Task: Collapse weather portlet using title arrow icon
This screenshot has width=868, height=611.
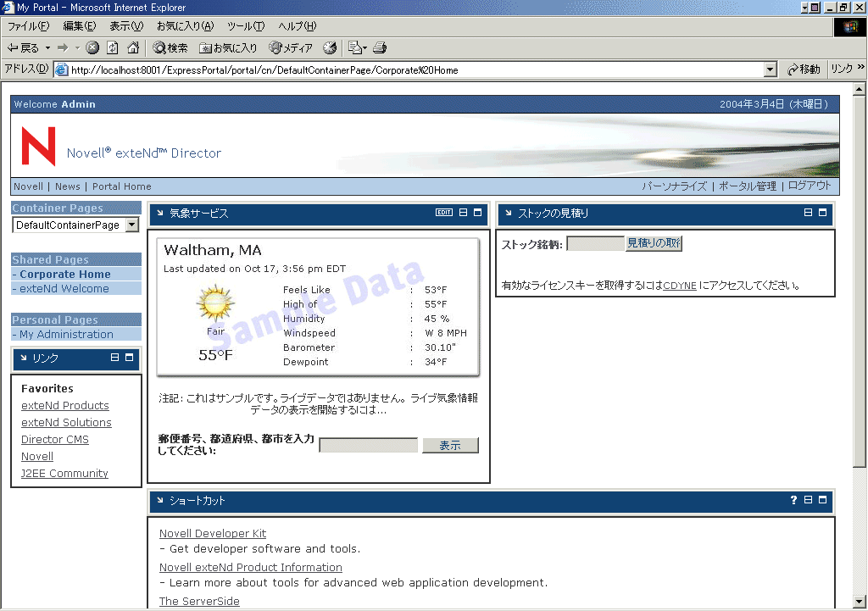Action: tap(160, 213)
